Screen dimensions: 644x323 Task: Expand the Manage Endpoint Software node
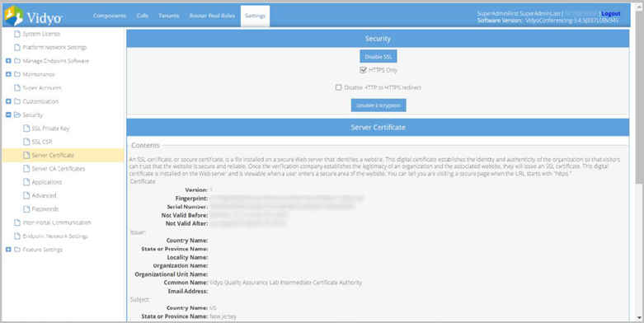[8, 61]
